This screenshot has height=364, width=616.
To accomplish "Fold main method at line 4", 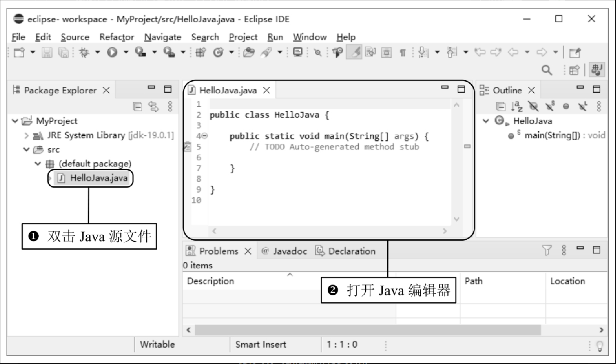I will click(x=205, y=136).
